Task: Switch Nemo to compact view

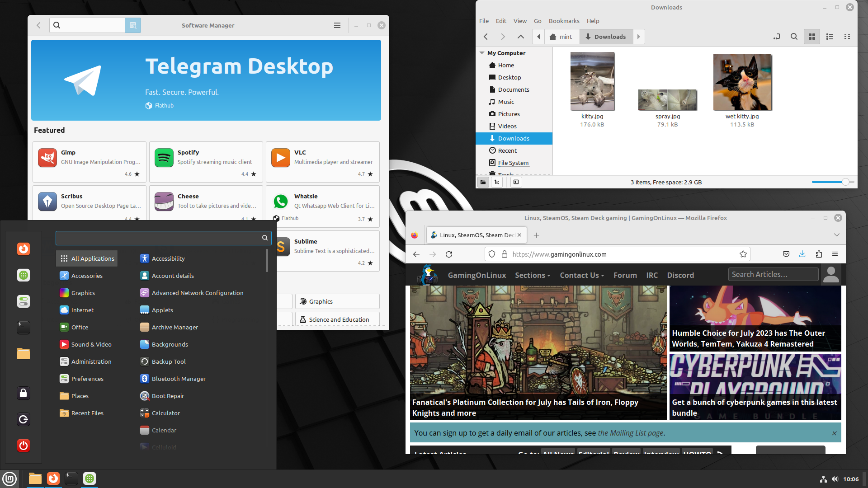Action: [847, 37]
